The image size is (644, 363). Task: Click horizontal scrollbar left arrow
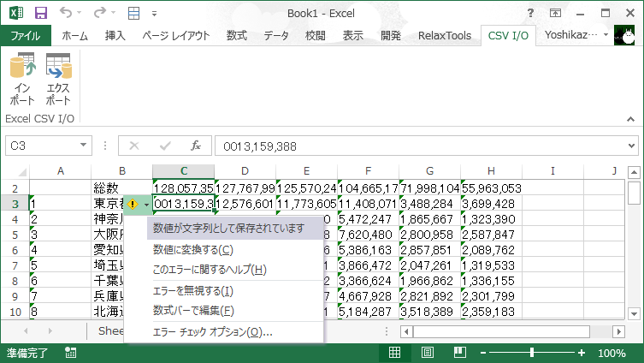[406, 331]
